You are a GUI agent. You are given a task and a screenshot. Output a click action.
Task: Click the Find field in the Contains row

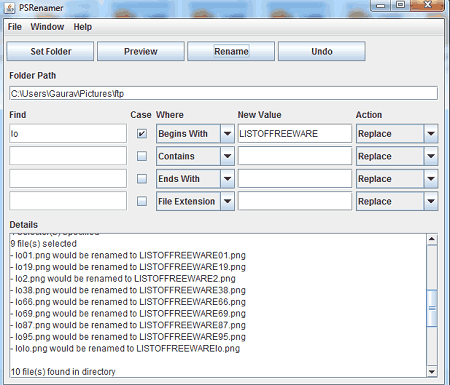tap(68, 156)
